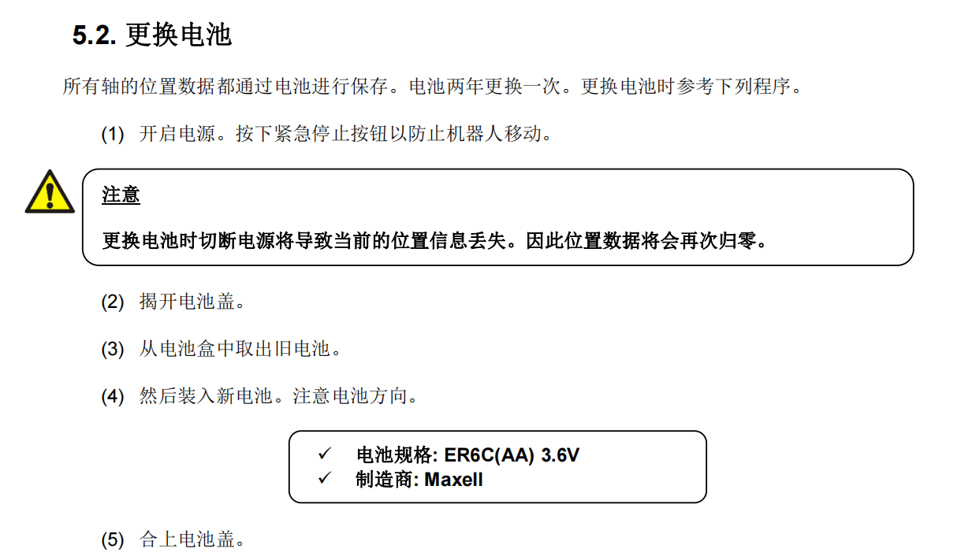This screenshot has width=972, height=560.
Task: Click the 5.2. 更换电池 section heading
Action: coord(152,35)
